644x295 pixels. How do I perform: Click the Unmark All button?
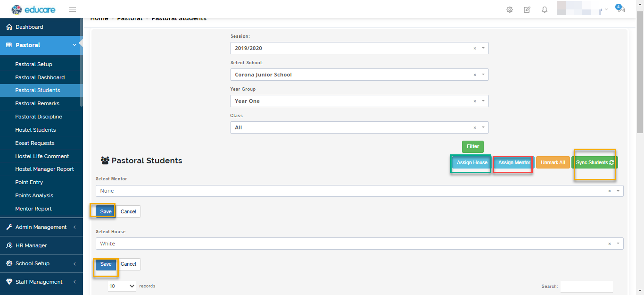coord(553,162)
